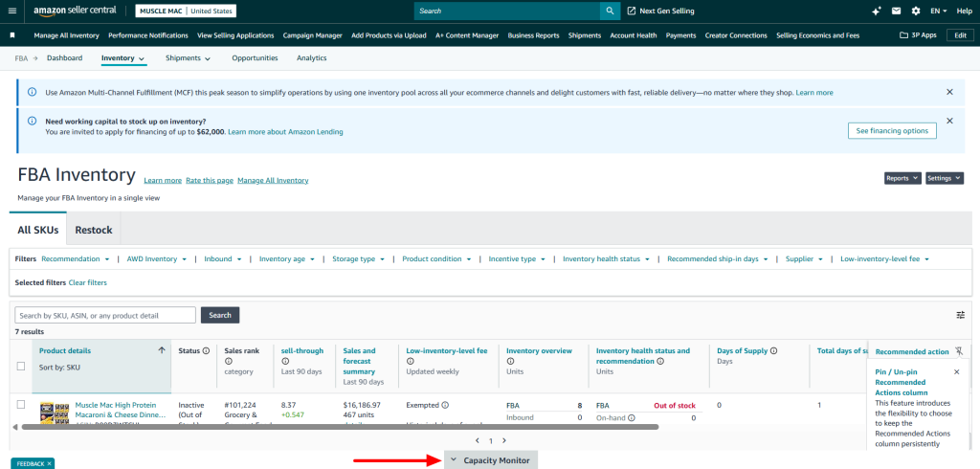Open the Recommendation filter dropdown
Screen dimensions: 980x469
[x=76, y=258]
